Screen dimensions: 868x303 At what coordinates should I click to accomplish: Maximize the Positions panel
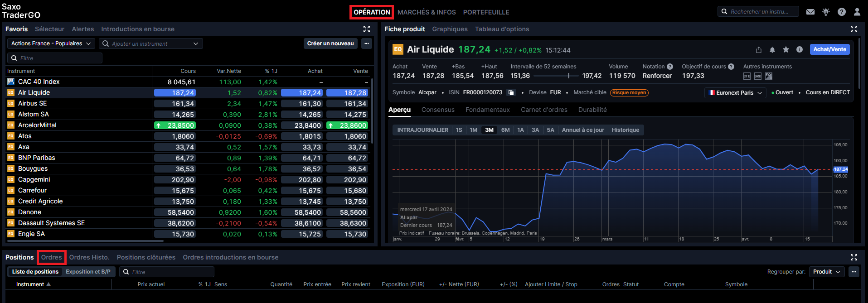coord(854,257)
